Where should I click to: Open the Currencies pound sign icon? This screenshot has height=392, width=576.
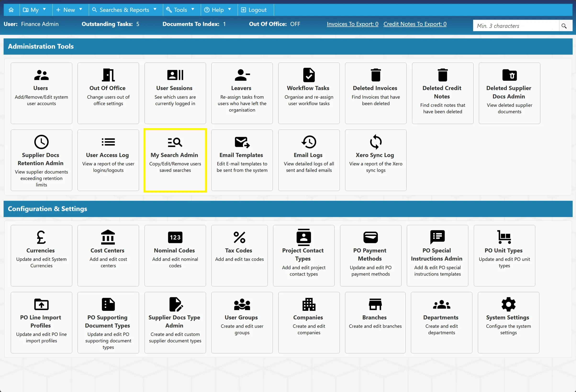tap(41, 237)
